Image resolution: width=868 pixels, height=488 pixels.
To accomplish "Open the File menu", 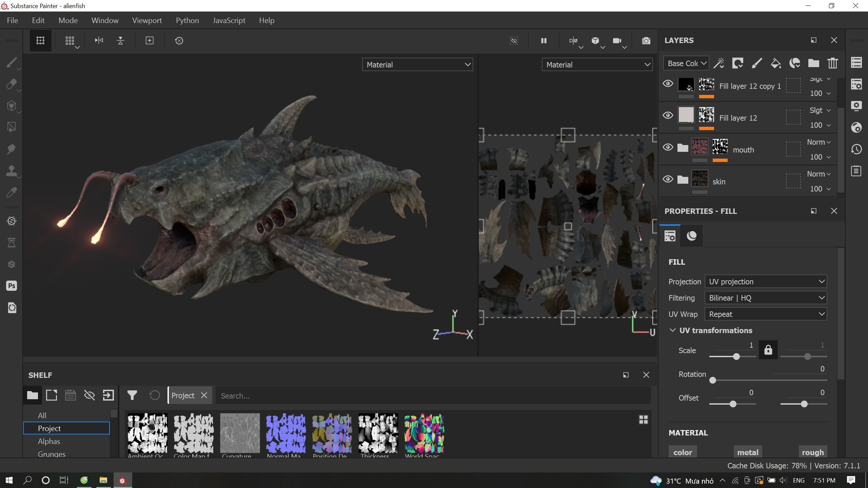I will (x=13, y=20).
